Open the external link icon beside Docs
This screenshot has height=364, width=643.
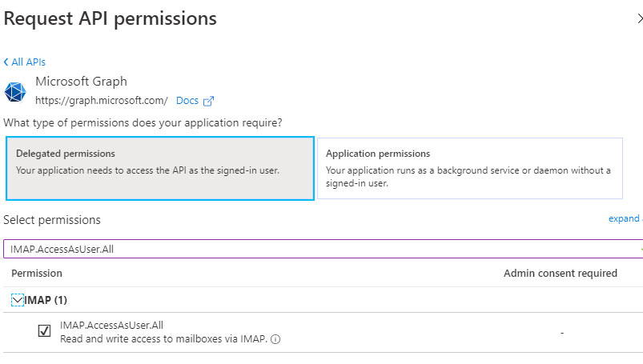pos(208,101)
